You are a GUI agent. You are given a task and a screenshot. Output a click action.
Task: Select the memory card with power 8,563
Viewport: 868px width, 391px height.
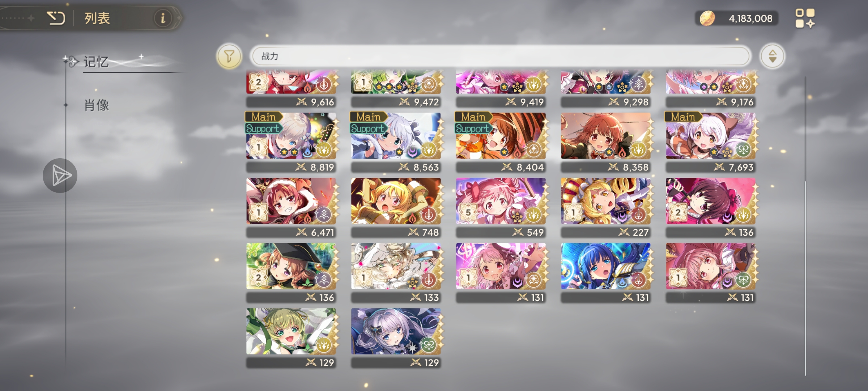click(396, 142)
